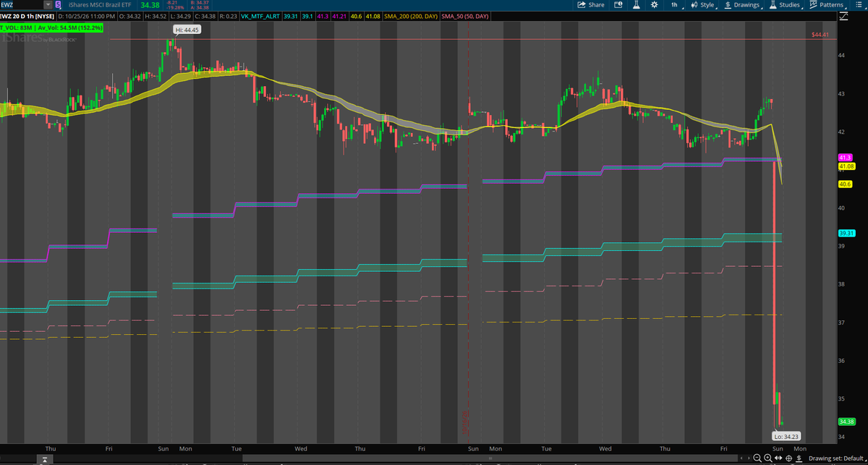Image resolution: width=868 pixels, height=465 pixels.
Task: Click the iShares MSCI Brazil ETF name
Action: click(100, 5)
